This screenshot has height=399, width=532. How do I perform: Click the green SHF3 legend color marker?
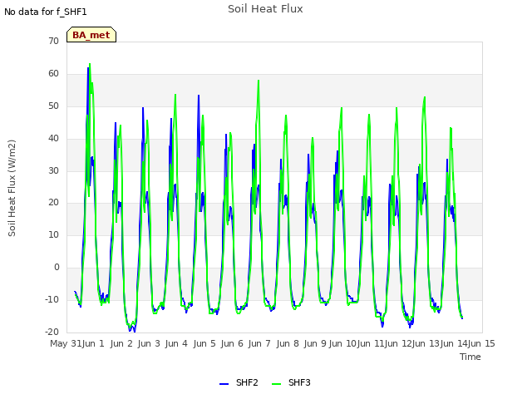pyautogui.click(x=277, y=384)
